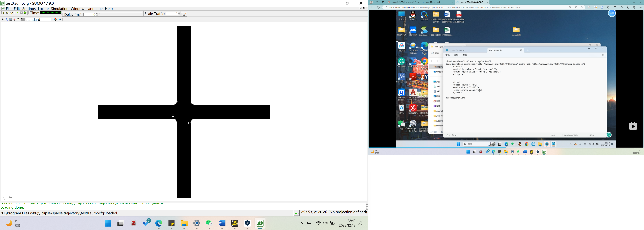Click the reload simulation icon
644x230 pixels.
tap(11, 13)
